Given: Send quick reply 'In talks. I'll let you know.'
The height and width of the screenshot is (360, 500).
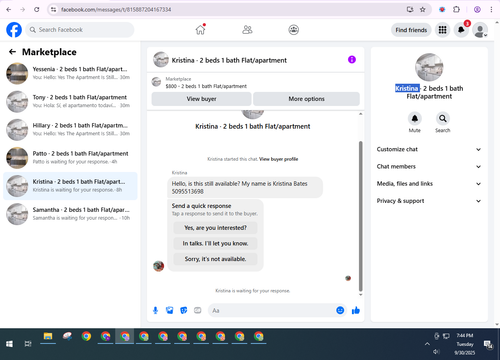Looking at the screenshot, I should pyautogui.click(x=215, y=243).
